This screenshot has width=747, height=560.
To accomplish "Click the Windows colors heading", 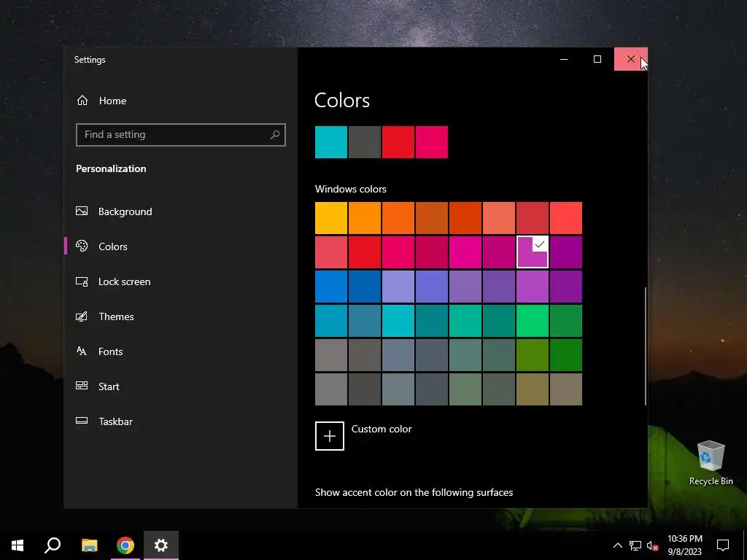I will (351, 189).
